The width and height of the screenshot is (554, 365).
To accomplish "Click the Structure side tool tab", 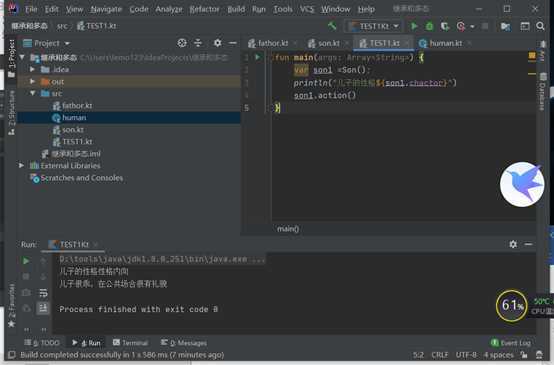I will point(11,112).
